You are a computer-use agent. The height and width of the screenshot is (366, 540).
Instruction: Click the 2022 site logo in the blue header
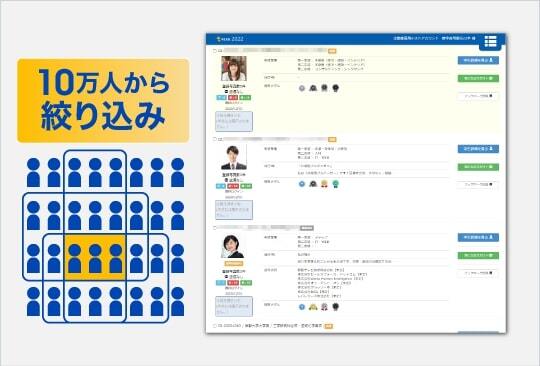coord(230,39)
